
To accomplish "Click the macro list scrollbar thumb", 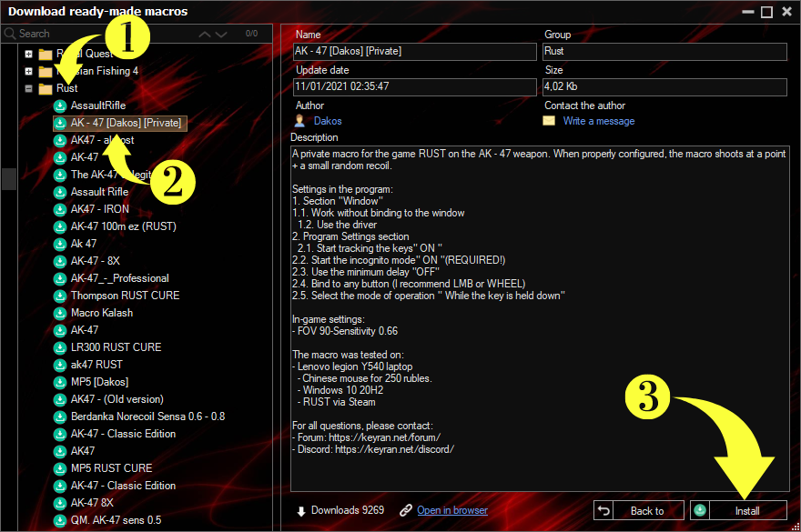I will [9, 178].
